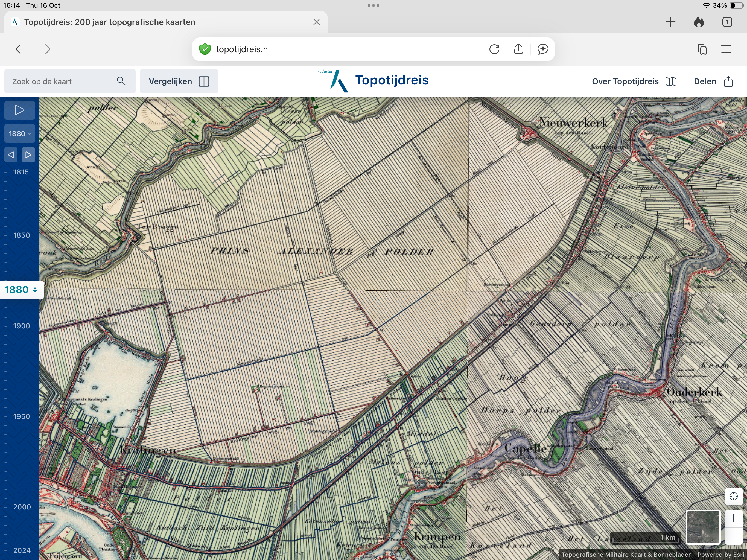Jump to 2024 on timeline
The height and width of the screenshot is (560, 747).
point(22,550)
